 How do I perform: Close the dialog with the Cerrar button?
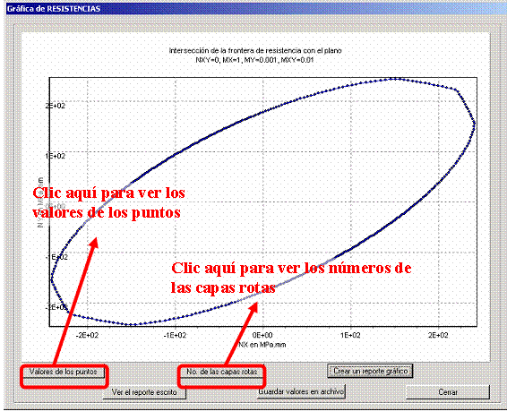[x=448, y=392]
